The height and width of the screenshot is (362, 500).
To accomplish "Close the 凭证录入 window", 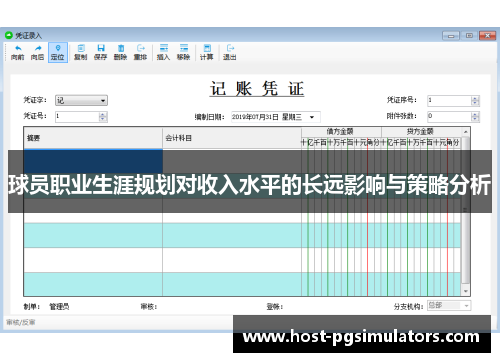I will 487,35.
